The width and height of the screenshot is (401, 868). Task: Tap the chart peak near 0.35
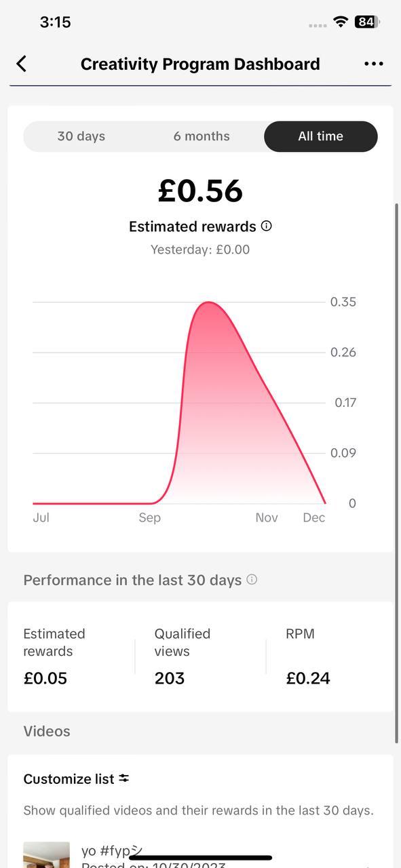coord(209,302)
